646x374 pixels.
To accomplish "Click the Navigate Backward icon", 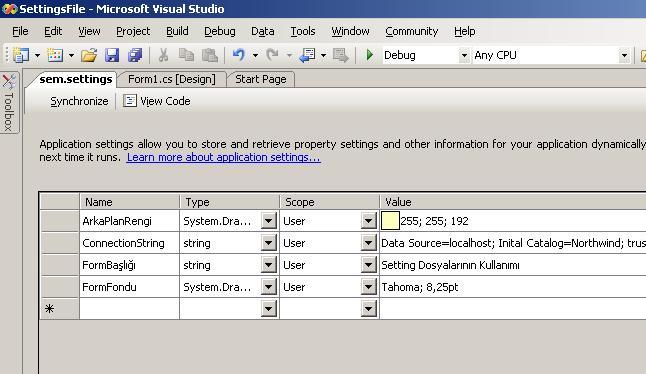I will [x=308, y=55].
